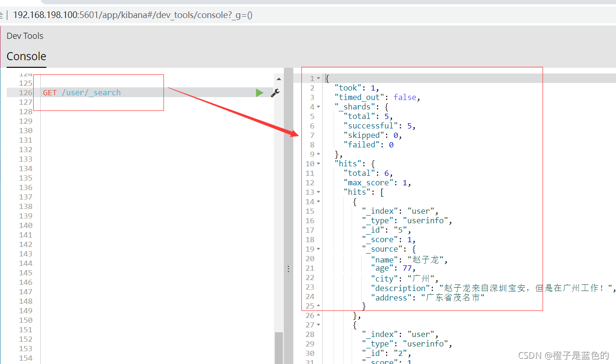Collapse the "_source" block on line 19

pyautogui.click(x=318, y=249)
